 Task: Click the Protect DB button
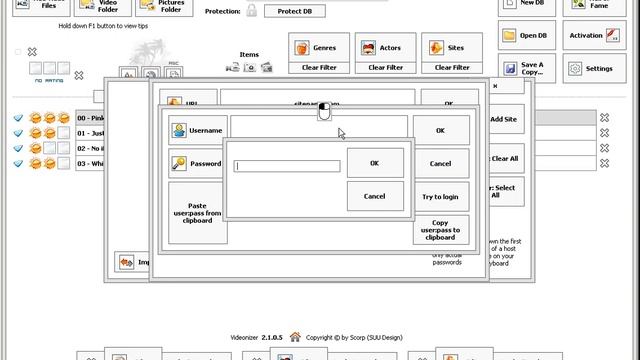(x=295, y=11)
